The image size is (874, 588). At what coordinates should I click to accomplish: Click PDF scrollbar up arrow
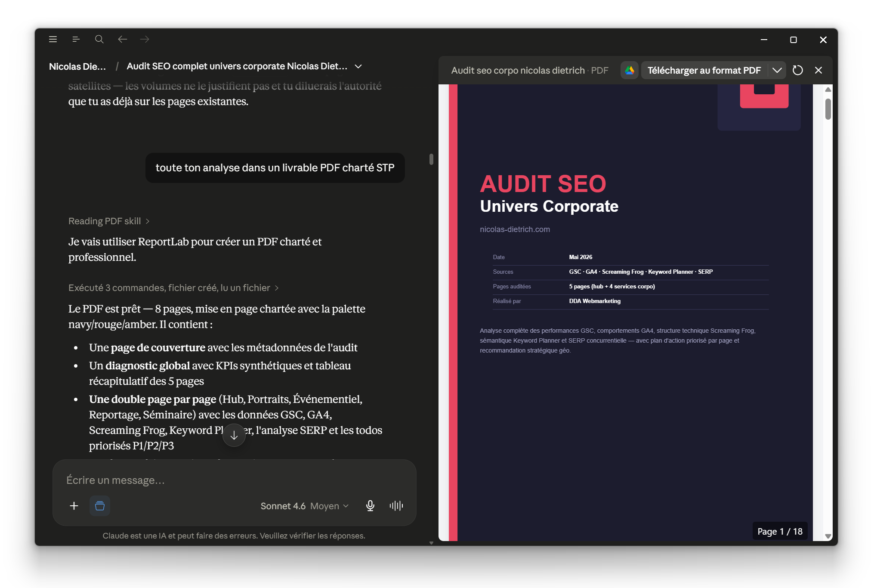[828, 90]
